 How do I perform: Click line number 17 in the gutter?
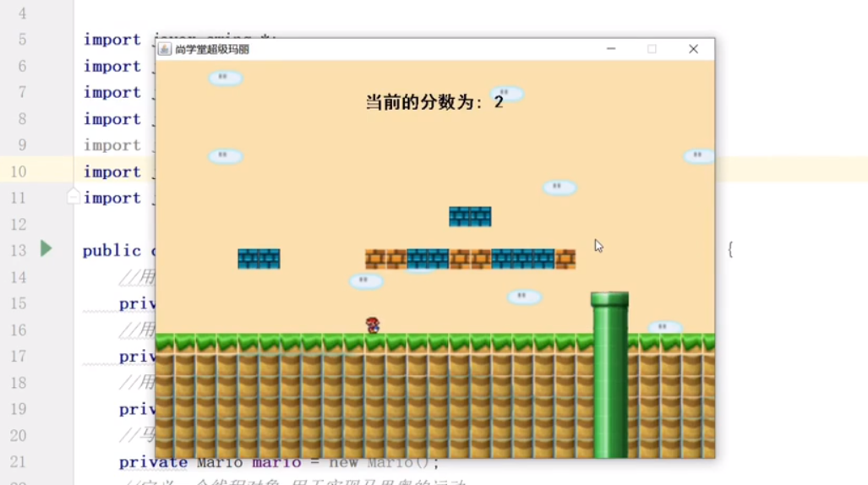pyautogui.click(x=19, y=356)
